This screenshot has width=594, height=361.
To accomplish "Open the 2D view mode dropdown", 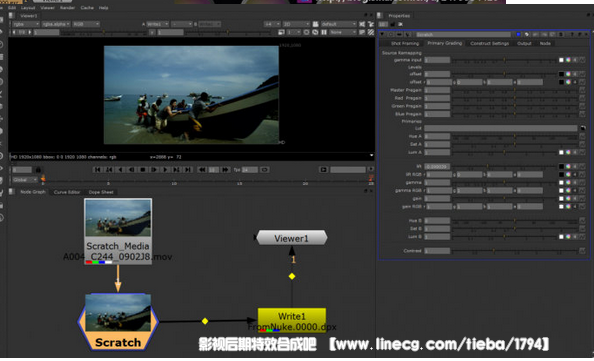I will (x=296, y=24).
